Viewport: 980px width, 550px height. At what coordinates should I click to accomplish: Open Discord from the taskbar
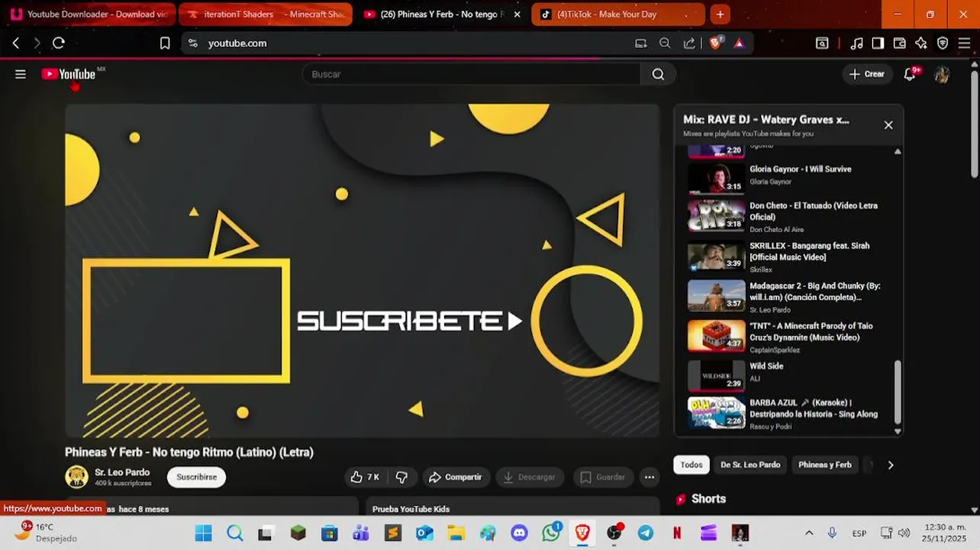pyautogui.click(x=520, y=533)
